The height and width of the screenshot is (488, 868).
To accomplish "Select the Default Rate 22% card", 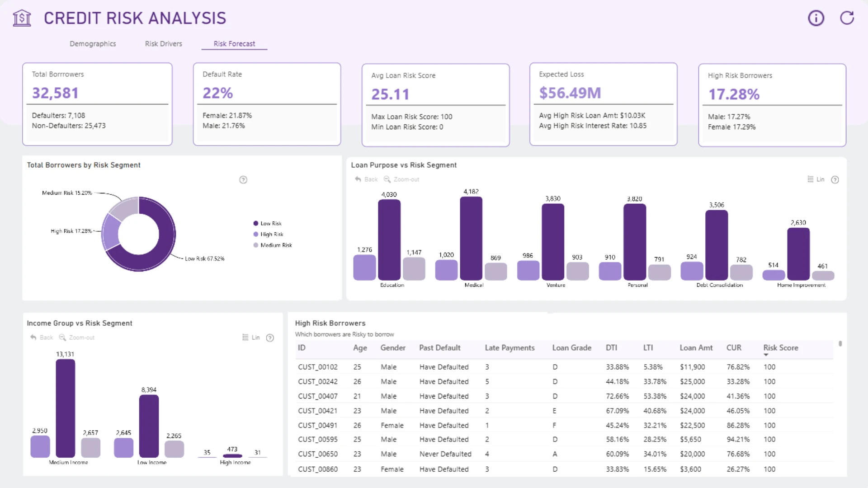I will coord(267,104).
